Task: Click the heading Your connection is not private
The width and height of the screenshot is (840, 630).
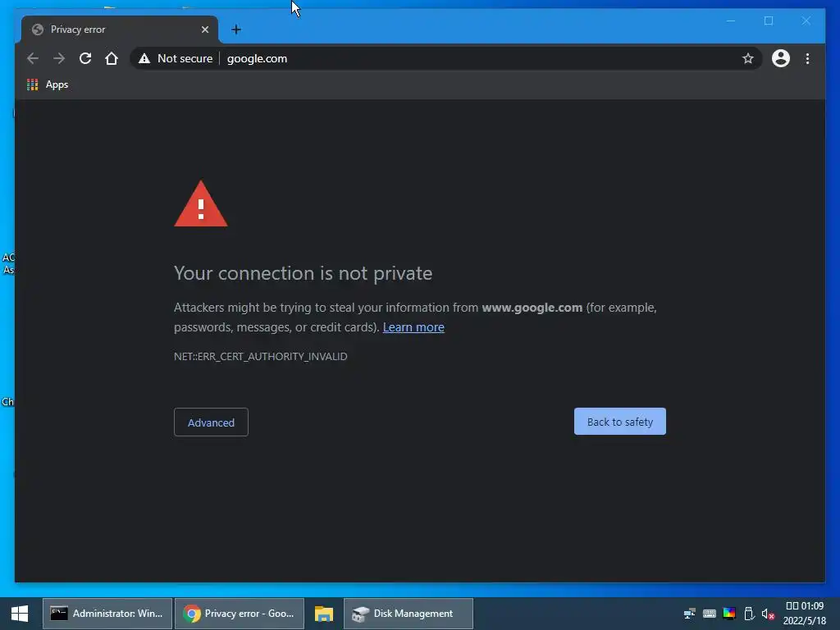Action: 304,273
